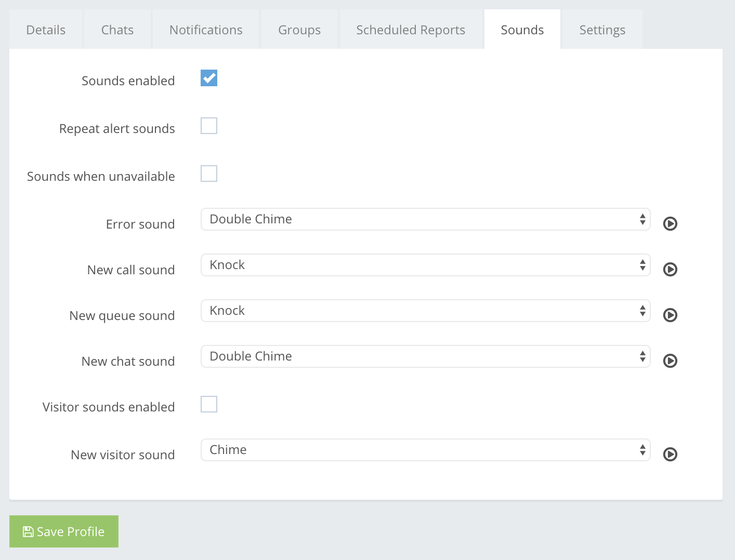Play the New queue sound preview

click(670, 315)
